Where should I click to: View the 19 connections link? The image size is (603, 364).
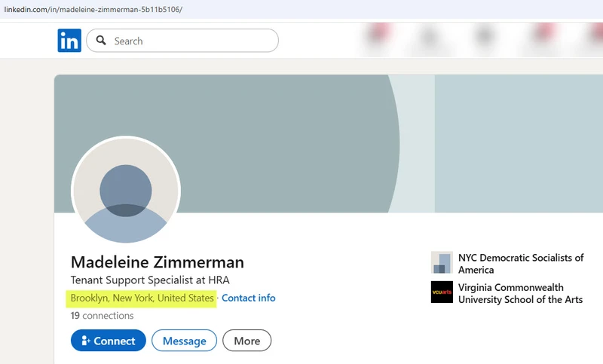click(102, 316)
